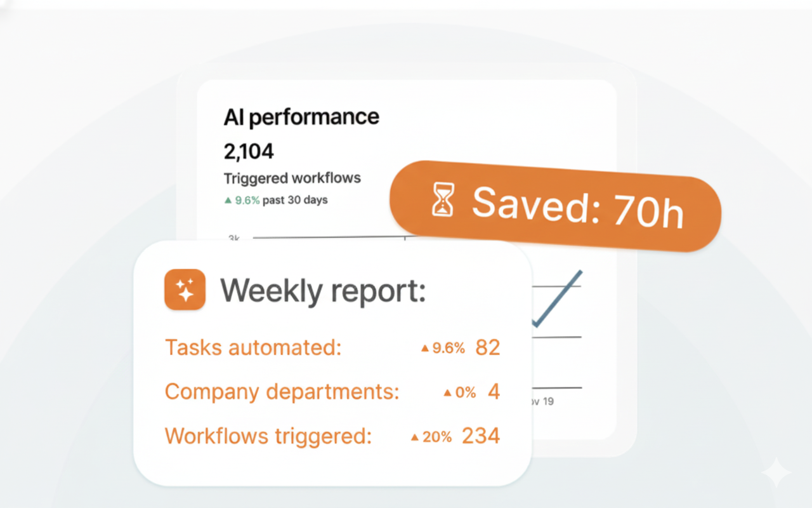Click the orange triangle beside 20% workflows
Viewport: 812px width, 508px height.
pyautogui.click(x=415, y=437)
